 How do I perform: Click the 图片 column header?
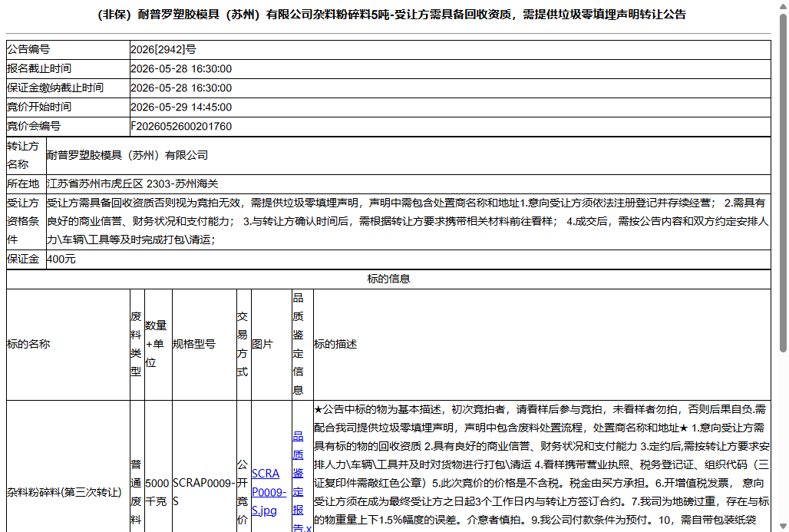pyautogui.click(x=271, y=344)
